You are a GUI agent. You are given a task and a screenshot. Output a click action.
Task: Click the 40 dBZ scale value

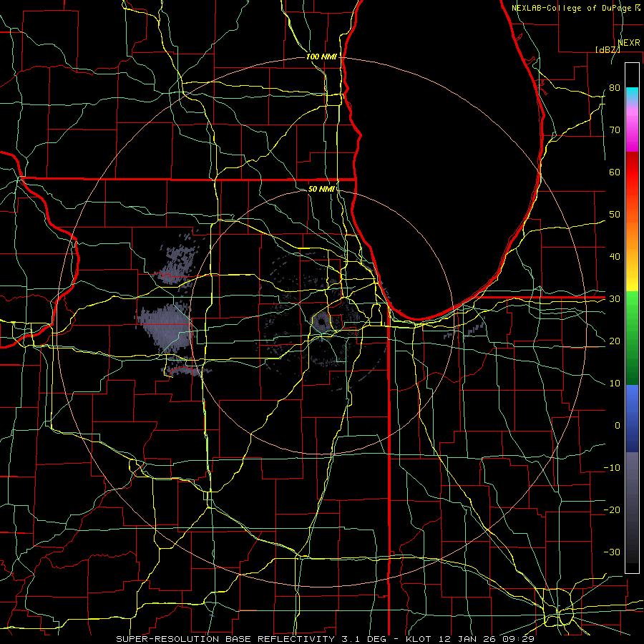(x=615, y=257)
